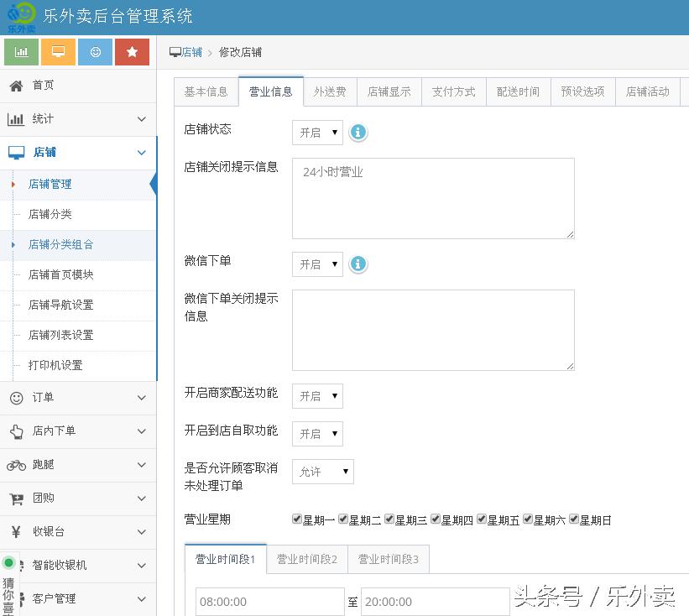Click the info icon next to 微信下单

(x=358, y=264)
